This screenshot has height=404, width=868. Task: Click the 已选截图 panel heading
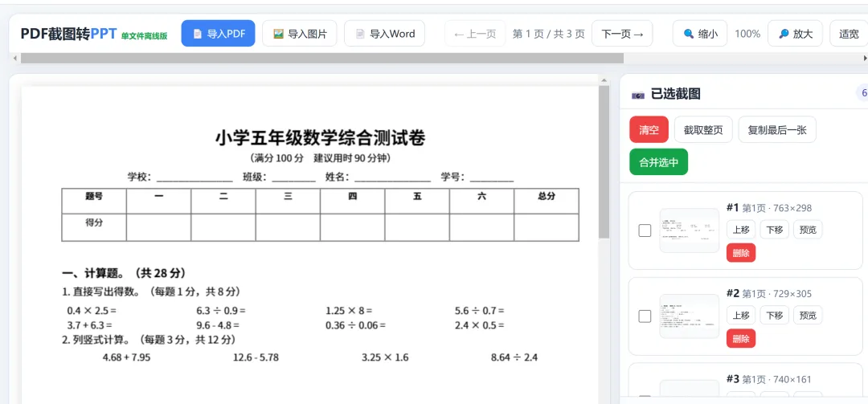tap(675, 94)
